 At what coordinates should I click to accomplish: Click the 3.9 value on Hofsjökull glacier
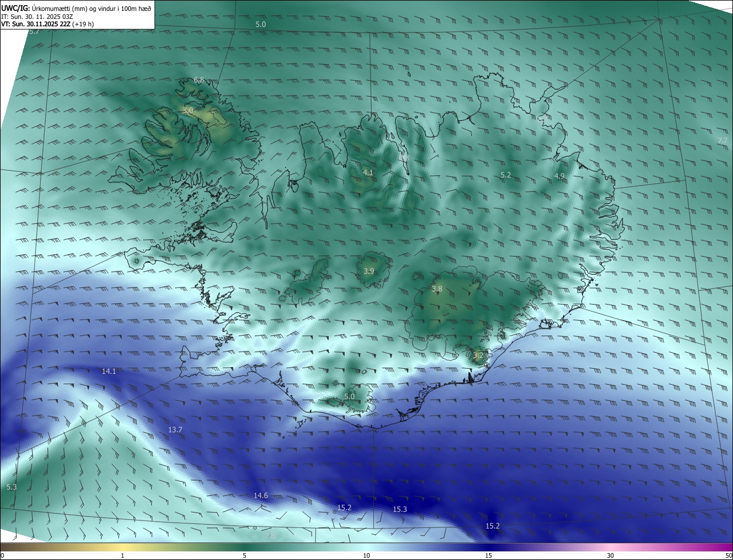(x=369, y=271)
